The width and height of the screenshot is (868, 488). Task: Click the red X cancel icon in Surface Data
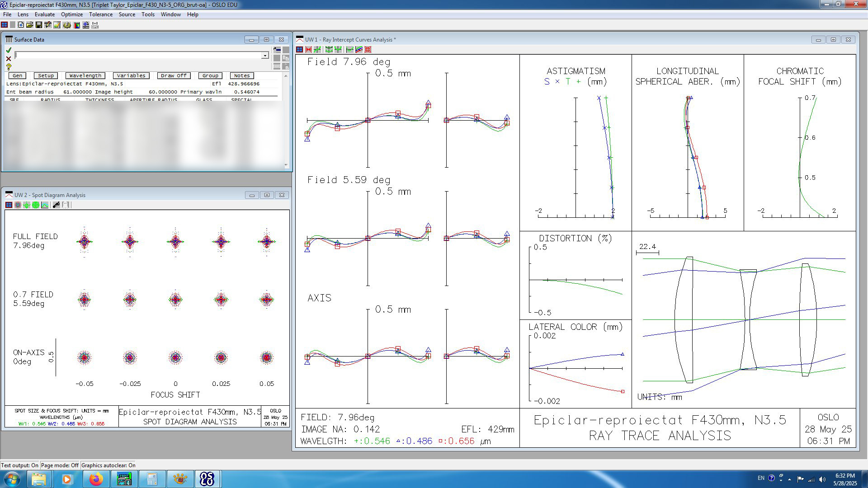pyautogui.click(x=9, y=59)
